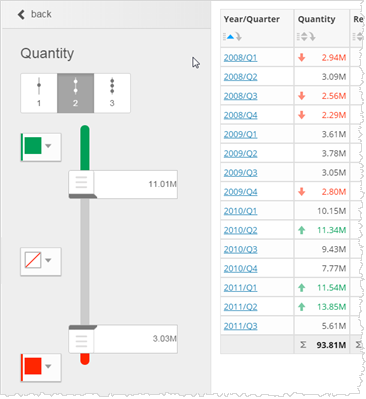
Task: Select the one-threshold option
Action: [x=39, y=93]
